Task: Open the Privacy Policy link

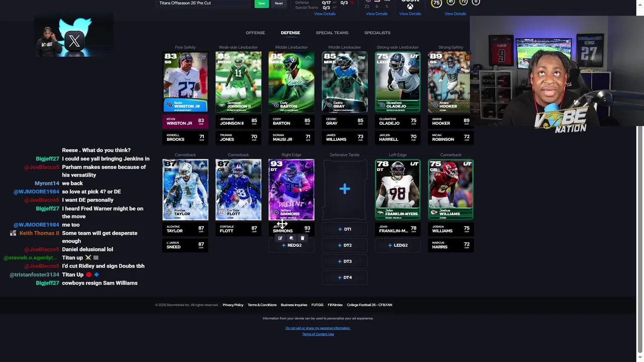Action: pyautogui.click(x=233, y=305)
